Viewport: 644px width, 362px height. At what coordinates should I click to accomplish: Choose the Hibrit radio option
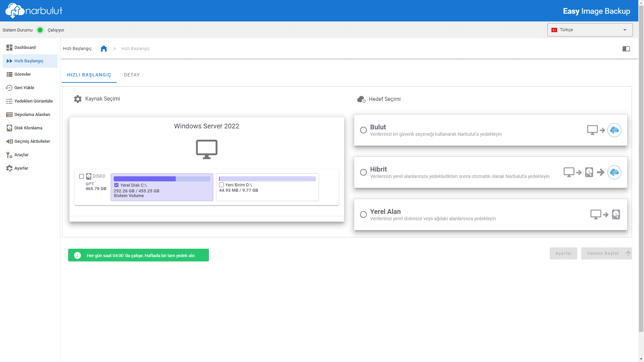(x=363, y=172)
